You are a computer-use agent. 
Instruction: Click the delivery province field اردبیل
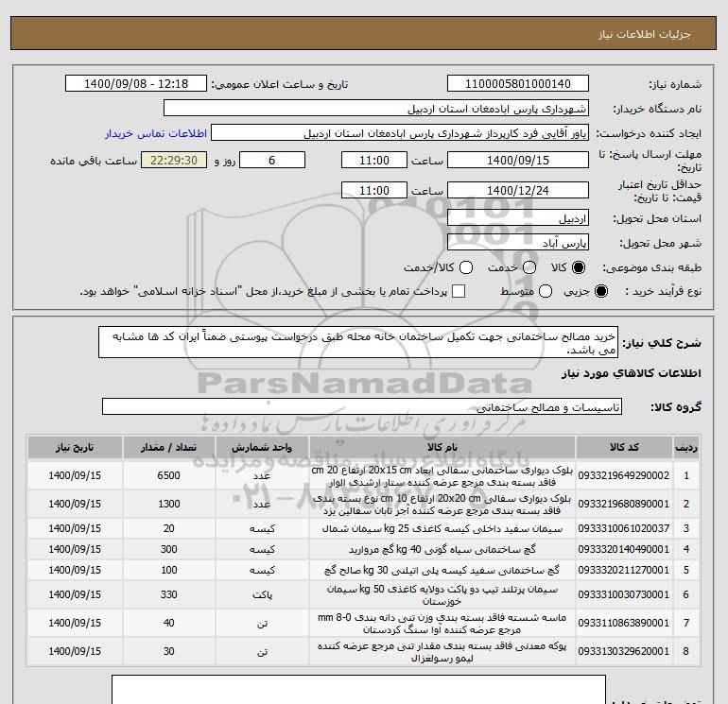[518, 217]
